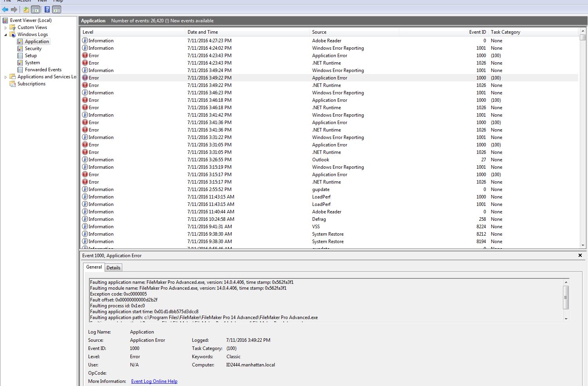Screen dimensions: 588x386
Task: Click Error icon of Application Error 3:46:18 PM row
Action: click(x=85, y=100)
